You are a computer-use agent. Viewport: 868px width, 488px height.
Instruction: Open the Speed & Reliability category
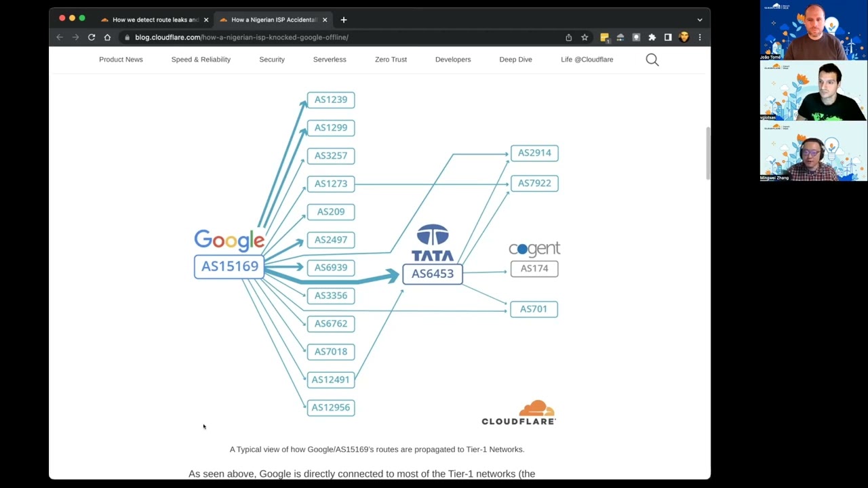[x=201, y=60]
